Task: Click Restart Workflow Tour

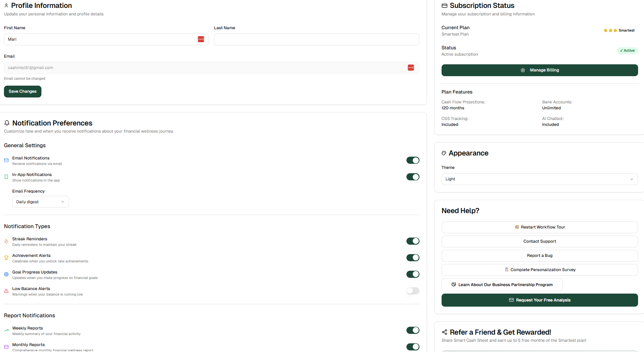Action: (x=539, y=227)
